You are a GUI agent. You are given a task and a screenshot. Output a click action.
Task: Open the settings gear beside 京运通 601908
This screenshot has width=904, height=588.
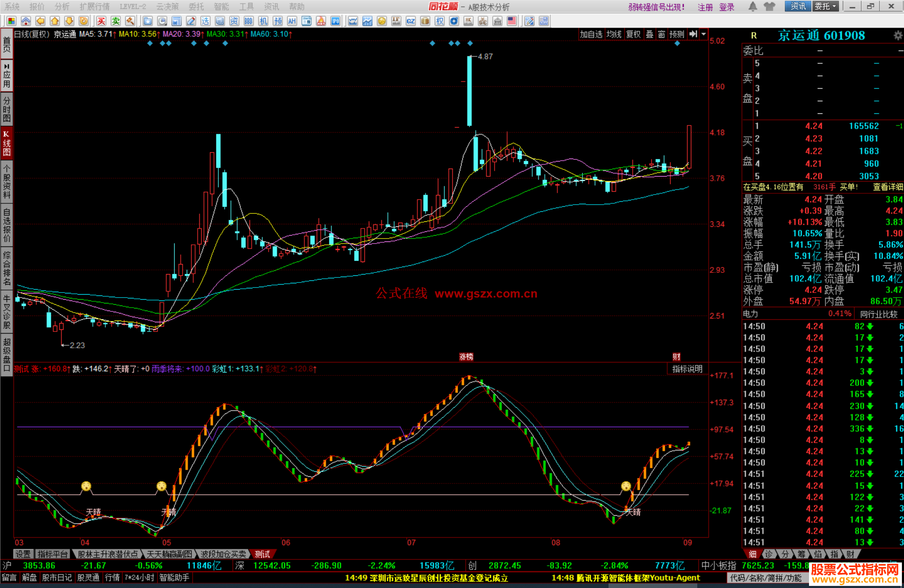tap(898, 36)
